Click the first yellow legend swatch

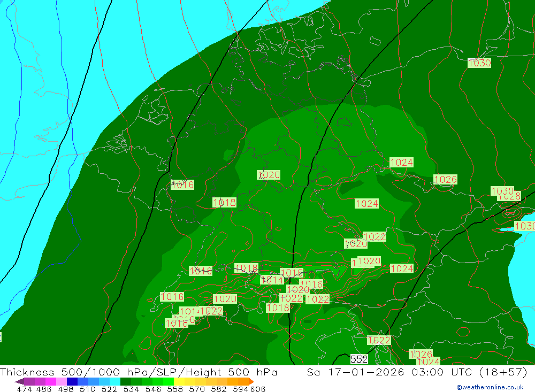pyautogui.click(x=179, y=381)
